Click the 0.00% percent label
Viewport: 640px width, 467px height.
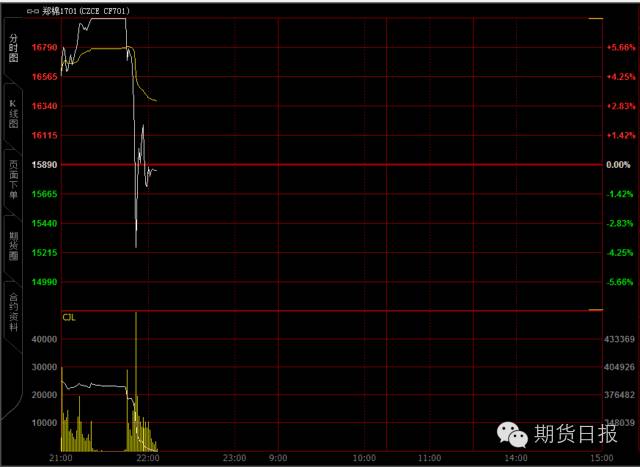click(x=618, y=165)
